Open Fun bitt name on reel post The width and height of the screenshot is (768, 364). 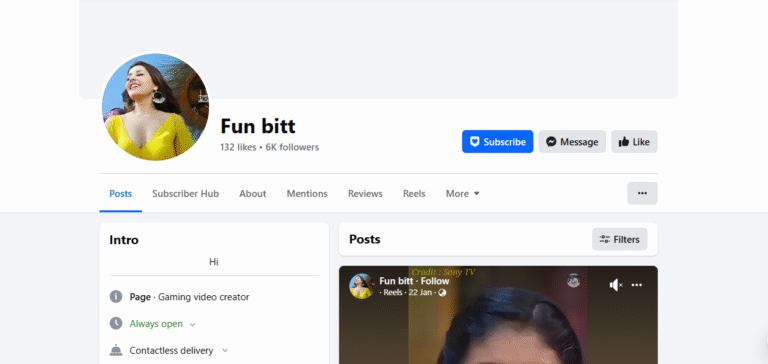pos(396,281)
